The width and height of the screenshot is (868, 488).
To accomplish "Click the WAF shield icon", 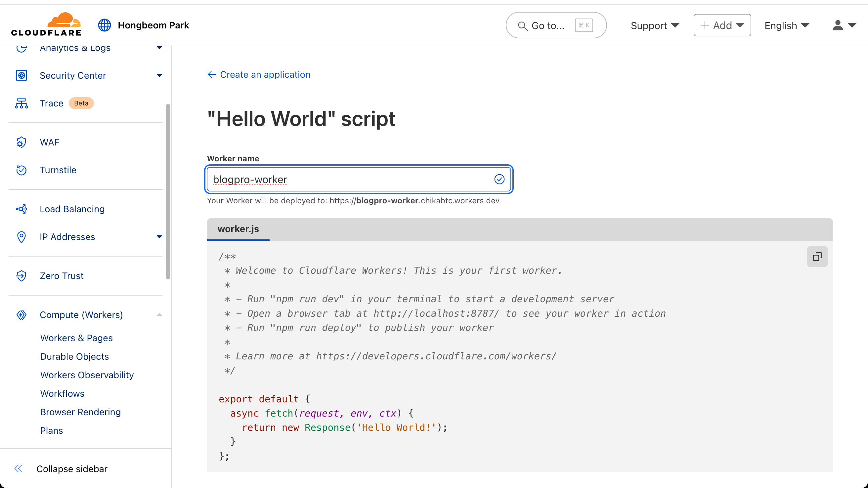I will coord(22,142).
